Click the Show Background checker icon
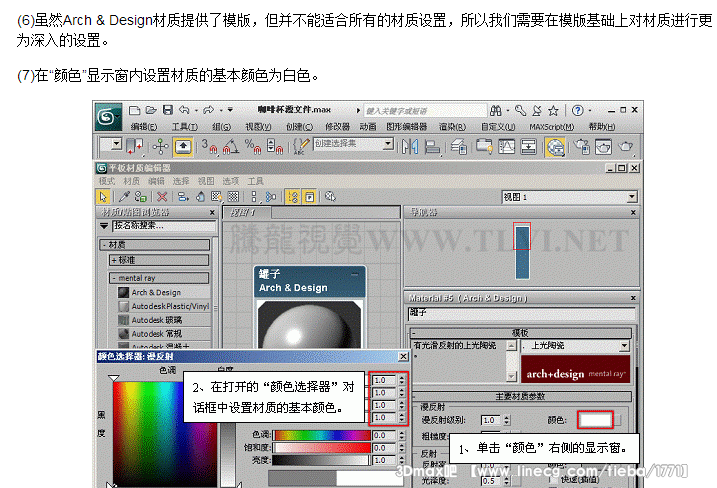Screen dimensions: 717x488 point(233,197)
